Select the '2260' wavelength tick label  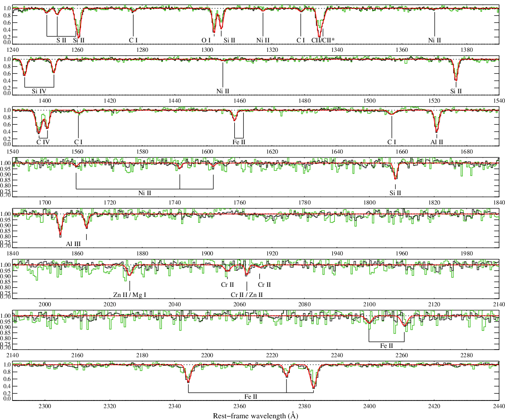tap(401, 355)
